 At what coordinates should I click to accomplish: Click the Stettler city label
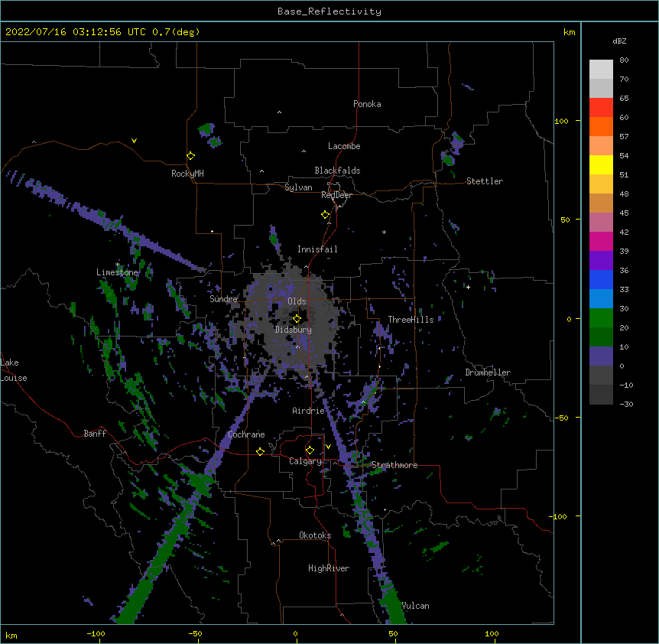(x=485, y=181)
